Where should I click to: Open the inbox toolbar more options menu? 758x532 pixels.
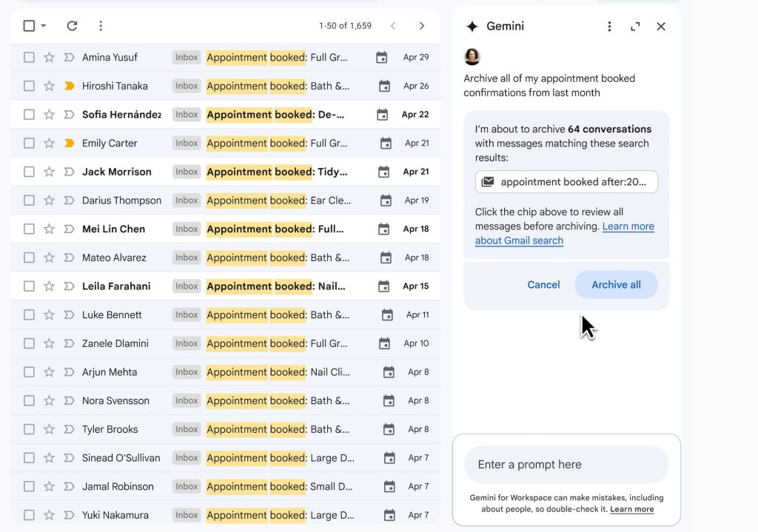coord(101,25)
